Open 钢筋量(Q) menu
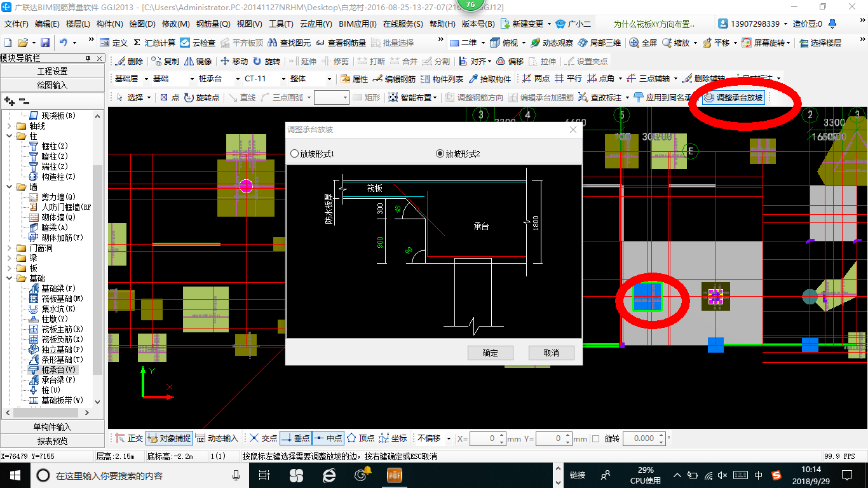 [213, 24]
